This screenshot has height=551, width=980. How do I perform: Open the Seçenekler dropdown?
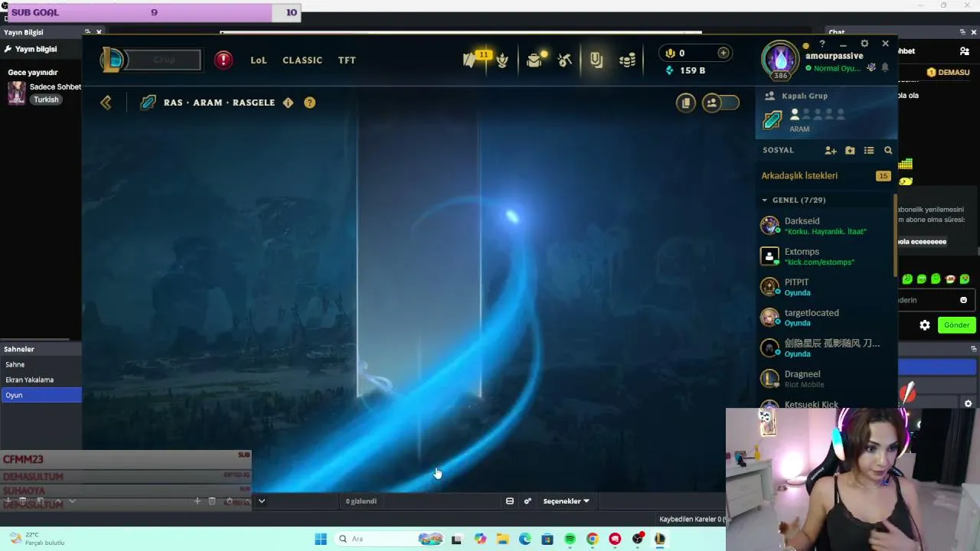click(x=567, y=501)
